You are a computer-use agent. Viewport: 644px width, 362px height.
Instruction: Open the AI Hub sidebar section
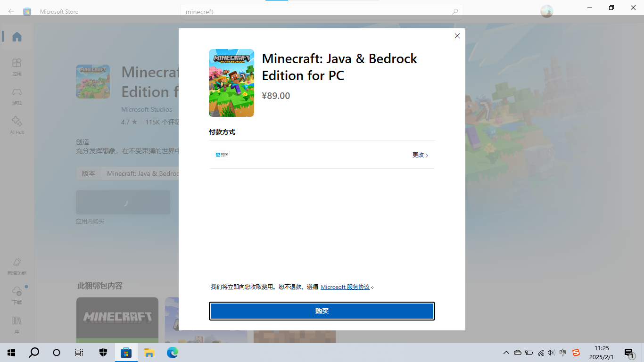[17, 126]
